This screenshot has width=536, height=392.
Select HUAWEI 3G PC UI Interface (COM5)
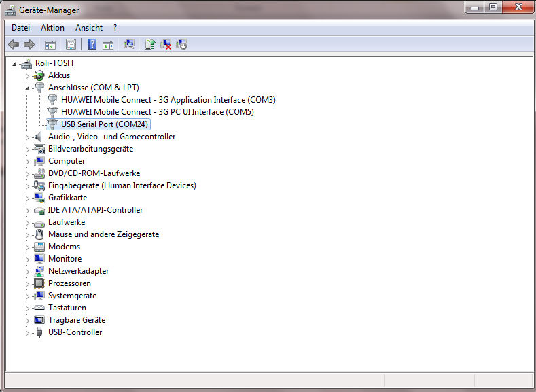(157, 112)
